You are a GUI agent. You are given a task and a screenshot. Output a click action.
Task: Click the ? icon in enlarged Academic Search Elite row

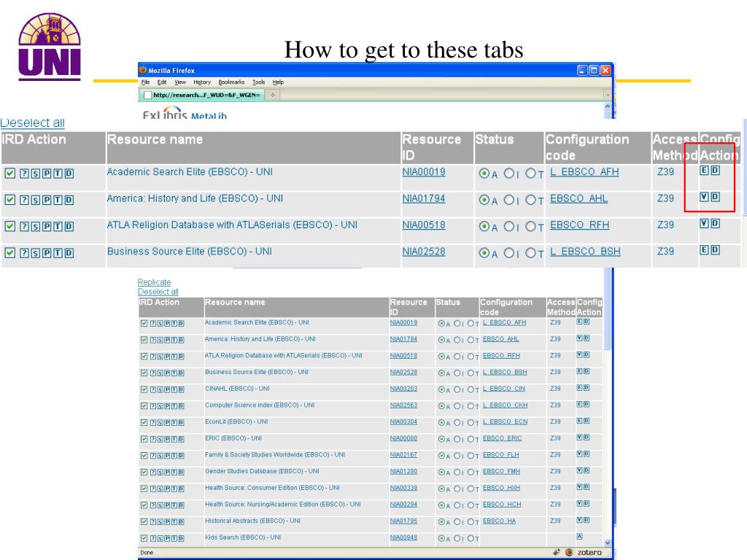coord(24,174)
